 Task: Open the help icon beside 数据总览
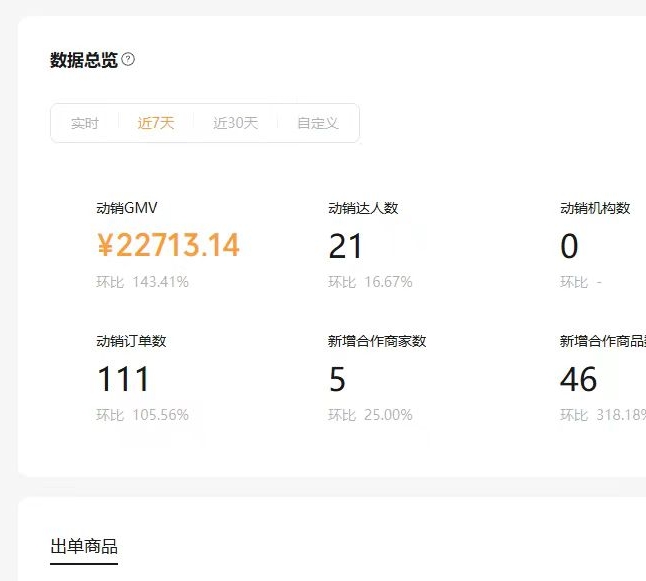tap(128, 59)
